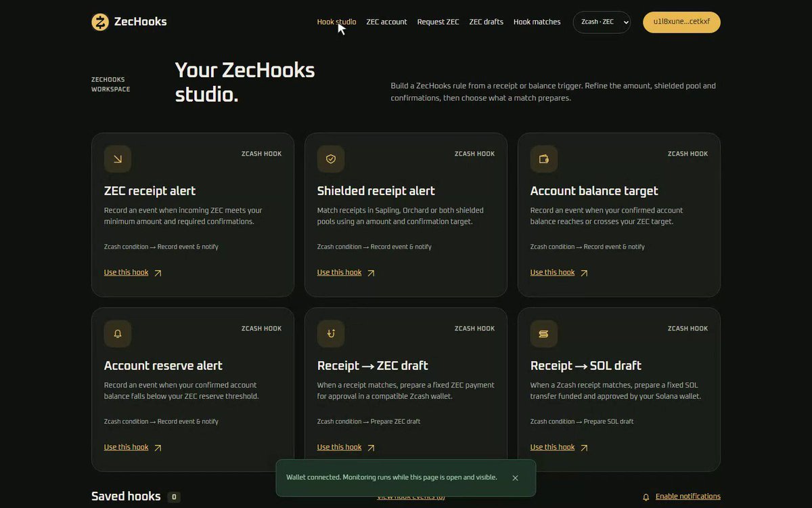Image resolution: width=812 pixels, height=508 pixels.
Task: Click the bell icon beside Enable notifications
Action: [x=646, y=497]
